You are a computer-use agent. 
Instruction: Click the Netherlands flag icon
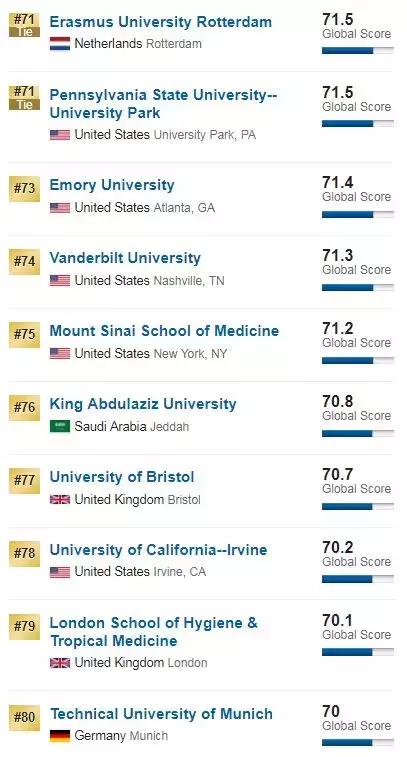[x=60, y=43]
